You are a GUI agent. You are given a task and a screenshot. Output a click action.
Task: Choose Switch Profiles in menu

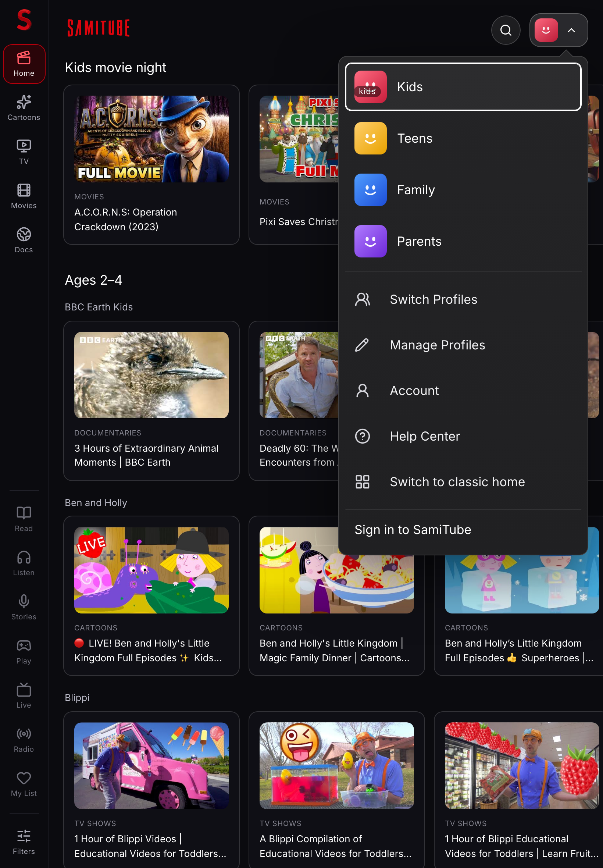463,299
